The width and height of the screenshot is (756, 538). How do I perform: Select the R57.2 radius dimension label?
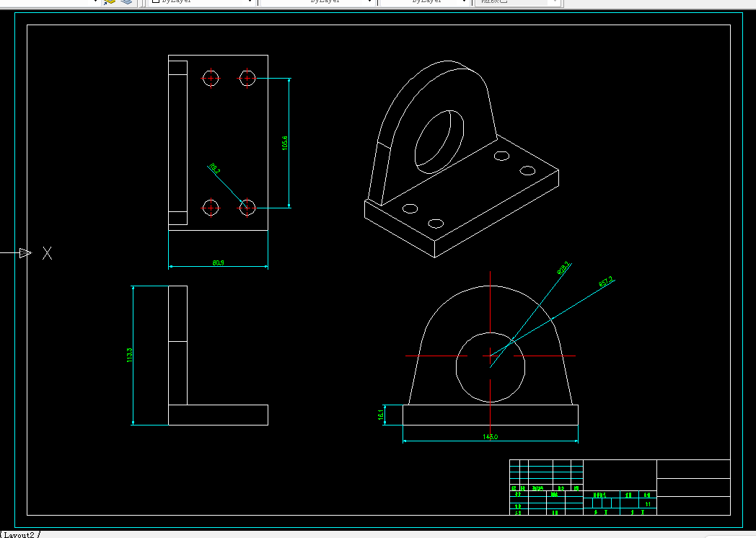[605, 281]
